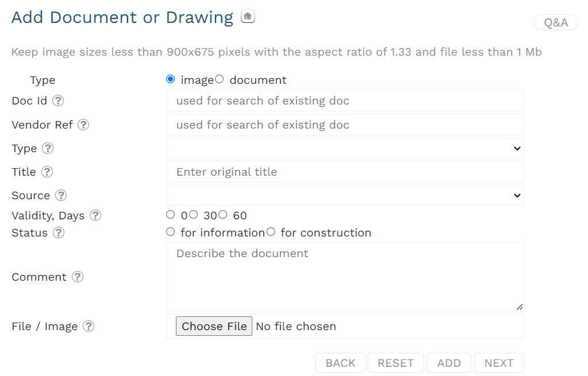Open the Doc Id help icon

tap(58, 100)
